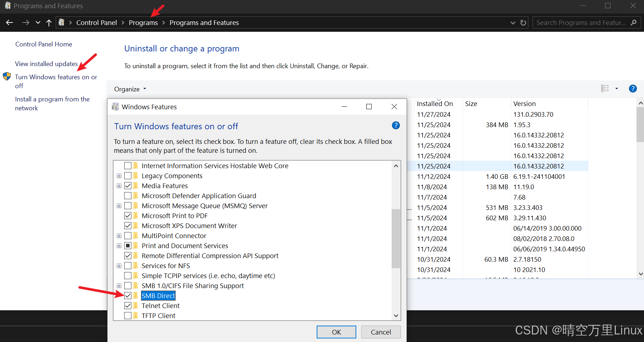The image size is (644, 342).
Task: Click the features list scroll down arrow
Action: coord(396,316)
